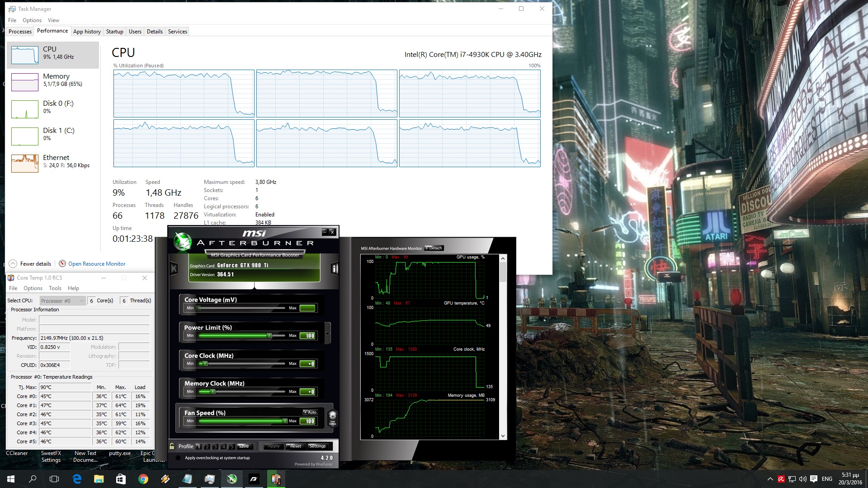Click the MSI Afterburner taskbar icon

tap(232, 479)
